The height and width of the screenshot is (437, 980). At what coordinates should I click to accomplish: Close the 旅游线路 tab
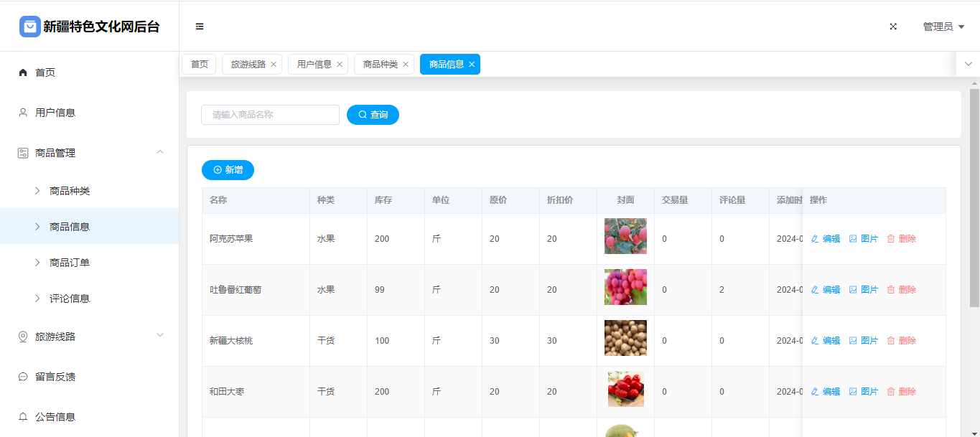coord(274,64)
